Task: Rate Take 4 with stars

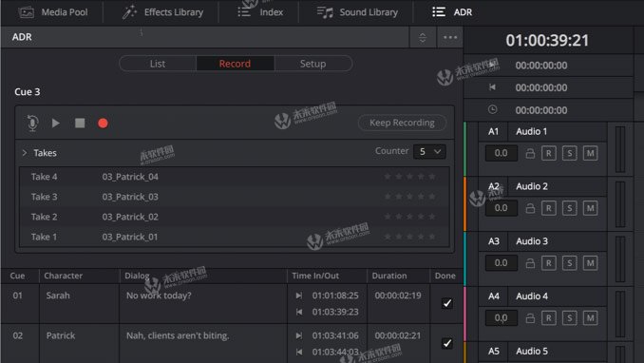Action: coord(409,177)
